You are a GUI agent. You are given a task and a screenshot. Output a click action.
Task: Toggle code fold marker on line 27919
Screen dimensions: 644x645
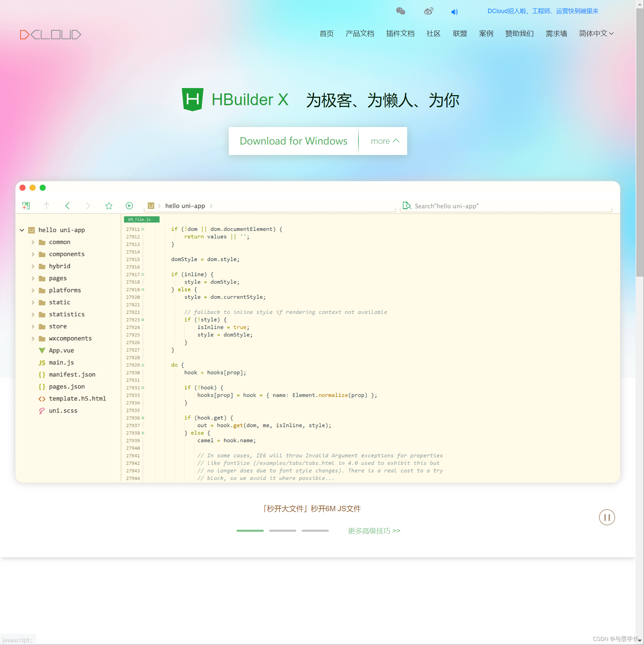(x=143, y=290)
